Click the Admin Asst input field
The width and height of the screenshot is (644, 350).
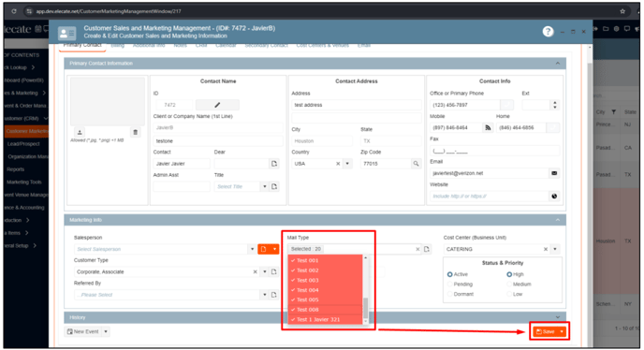[x=182, y=186]
